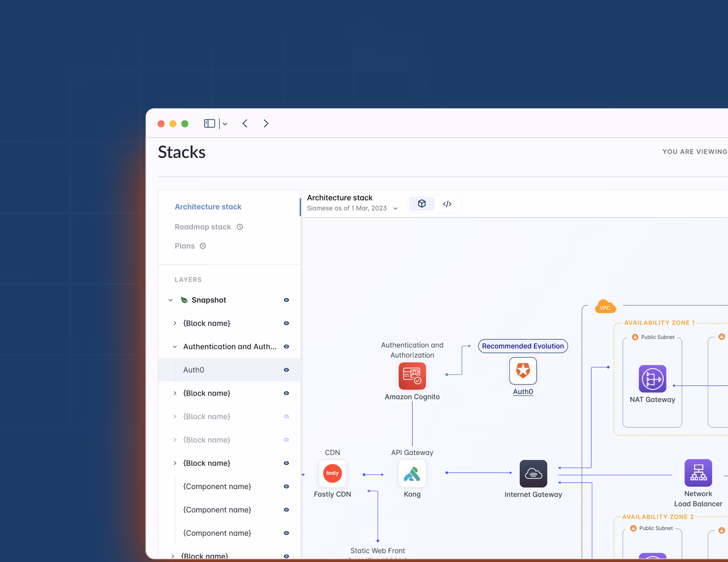Click the Fastly CDN icon

pos(332,473)
